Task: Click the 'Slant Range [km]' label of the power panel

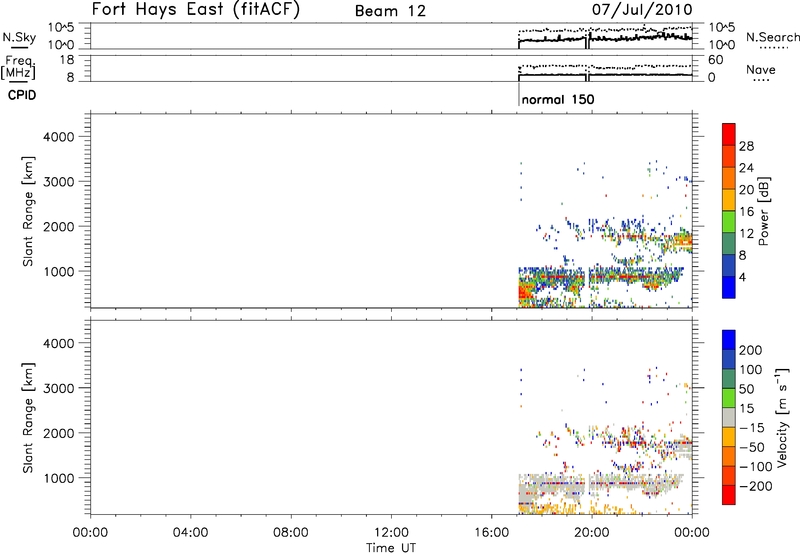Action: (28, 211)
